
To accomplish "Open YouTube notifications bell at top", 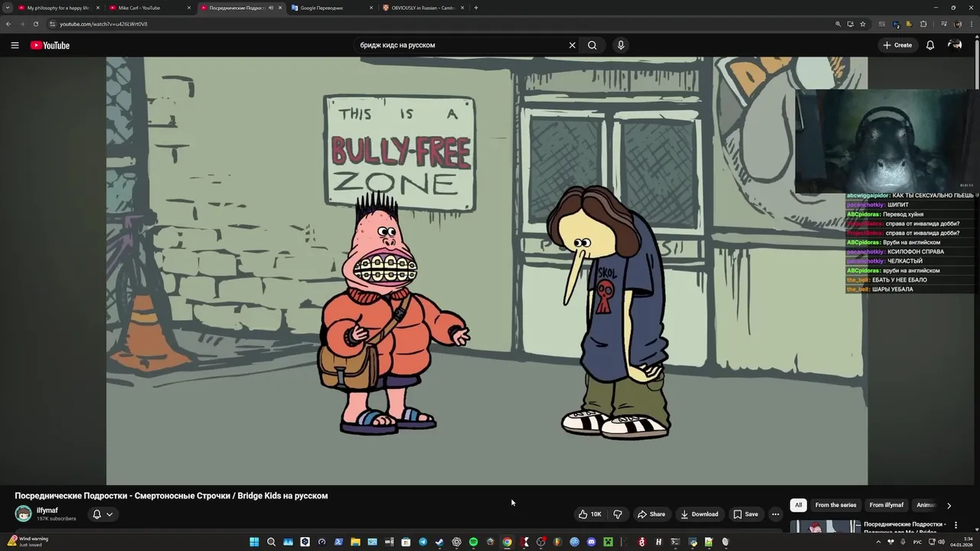I will coord(930,45).
